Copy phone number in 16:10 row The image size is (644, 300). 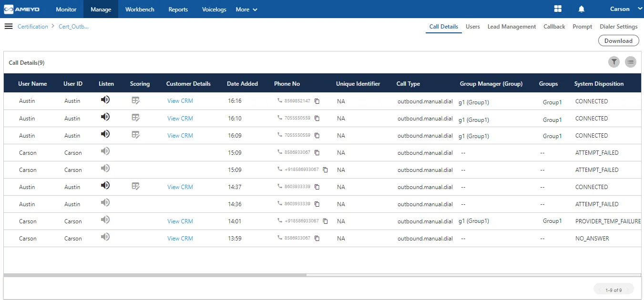[x=317, y=119]
